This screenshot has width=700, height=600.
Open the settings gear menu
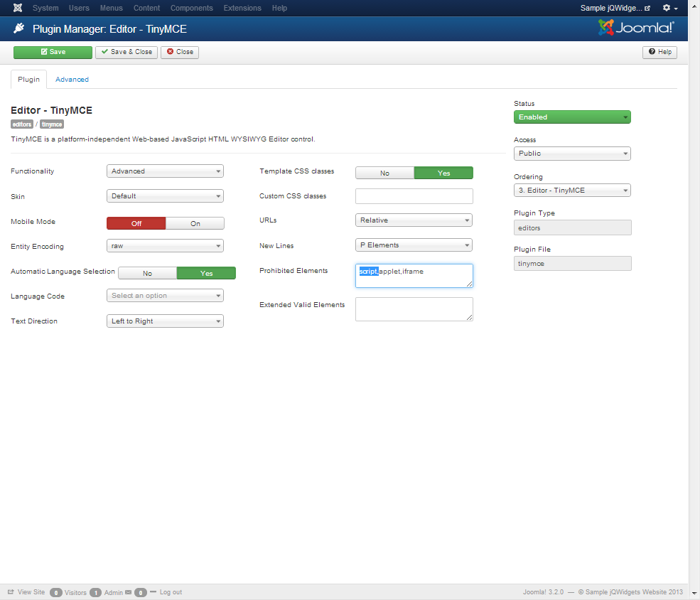670,8
